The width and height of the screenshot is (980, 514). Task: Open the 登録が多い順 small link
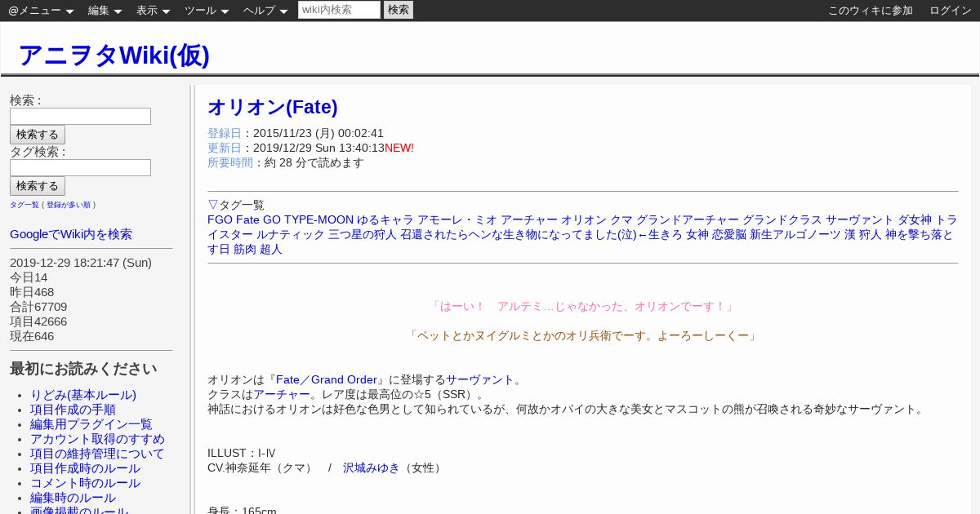coord(69,205)
